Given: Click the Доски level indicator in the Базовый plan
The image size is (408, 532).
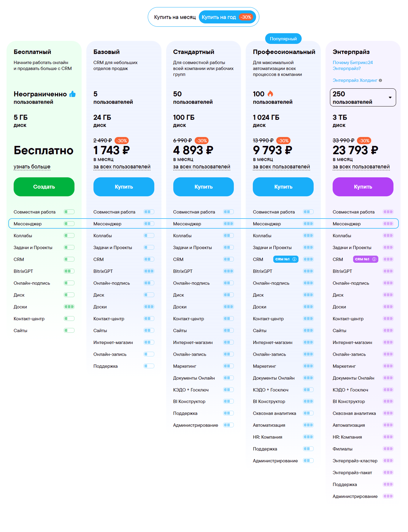Looking at the screenshot, I should [149, 307].
